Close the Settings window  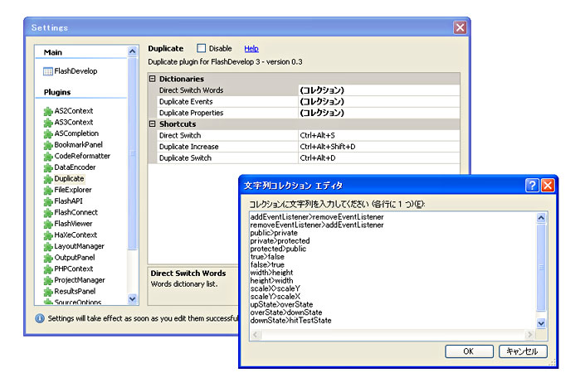coord(460,27)
